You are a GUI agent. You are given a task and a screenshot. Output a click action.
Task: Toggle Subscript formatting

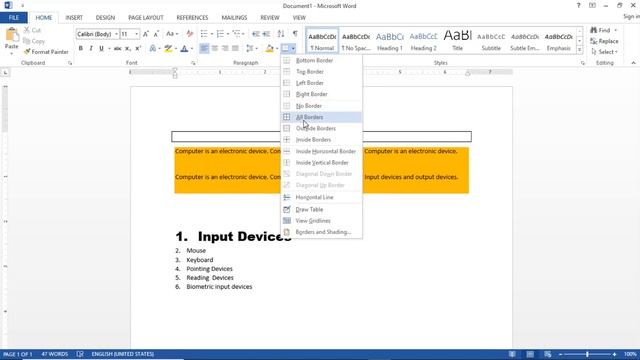(x=128, y=49)
